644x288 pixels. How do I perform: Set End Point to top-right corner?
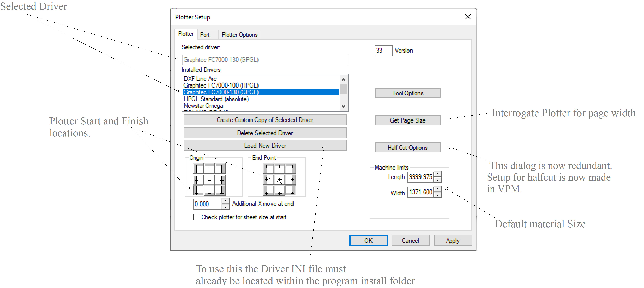pos(291,169)
